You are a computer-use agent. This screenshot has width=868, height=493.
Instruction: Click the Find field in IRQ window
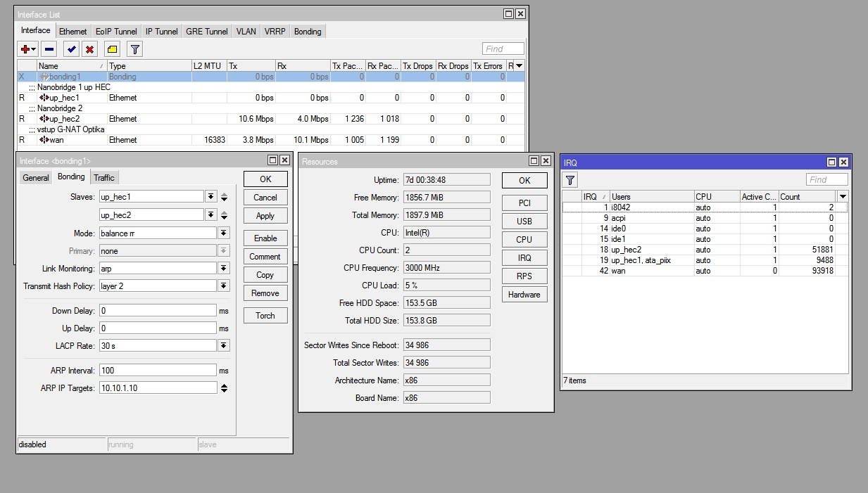click(x=826, y=179)
